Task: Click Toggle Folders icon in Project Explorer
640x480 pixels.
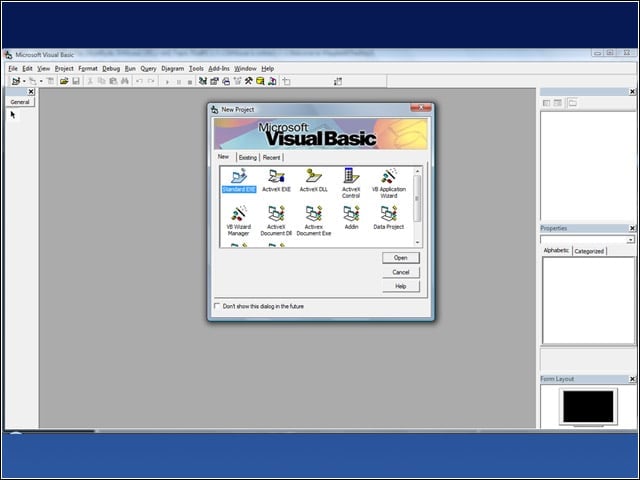Action: [572, 103]
